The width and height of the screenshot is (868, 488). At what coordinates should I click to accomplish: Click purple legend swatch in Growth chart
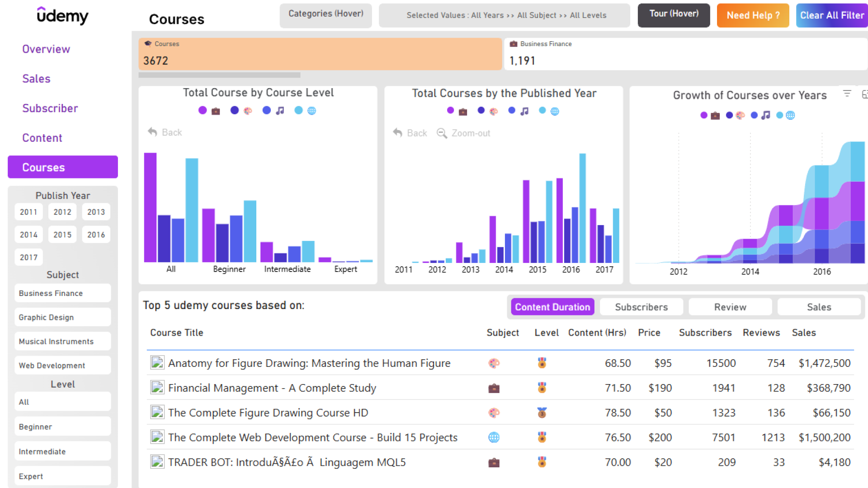(704, 115)
